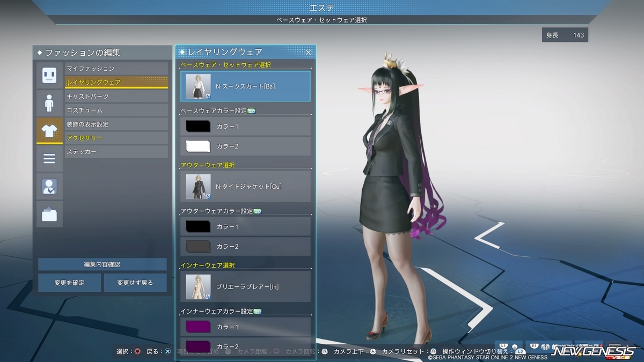Select the body shape icon in sidebar
Screen dimensions: 644x362
[x=49, y=103]
